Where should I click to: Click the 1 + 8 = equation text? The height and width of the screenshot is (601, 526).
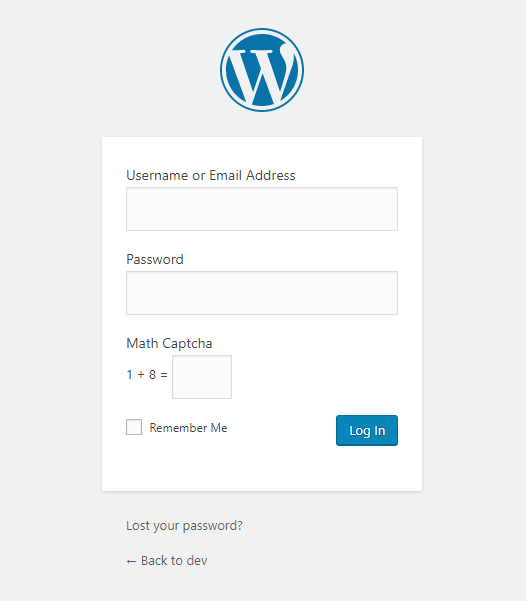(x=147, y=374)
